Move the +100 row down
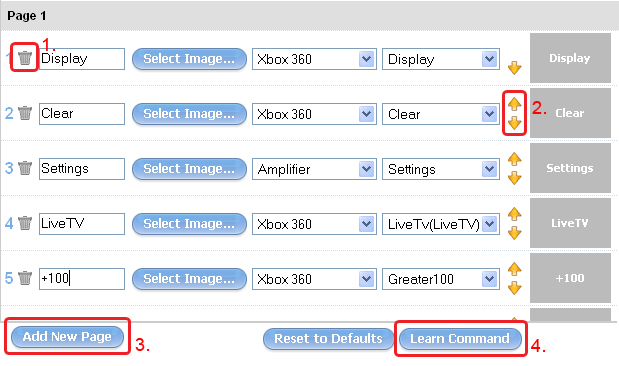Viewport: 619px width, 366px height. pyautogui.click(x=514, y=288)
